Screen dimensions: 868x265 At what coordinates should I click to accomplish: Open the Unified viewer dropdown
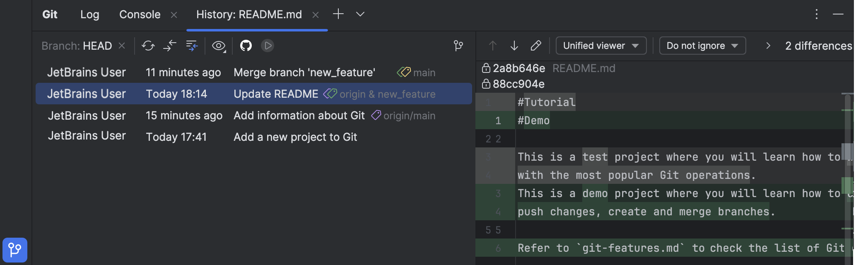(601, 46)
